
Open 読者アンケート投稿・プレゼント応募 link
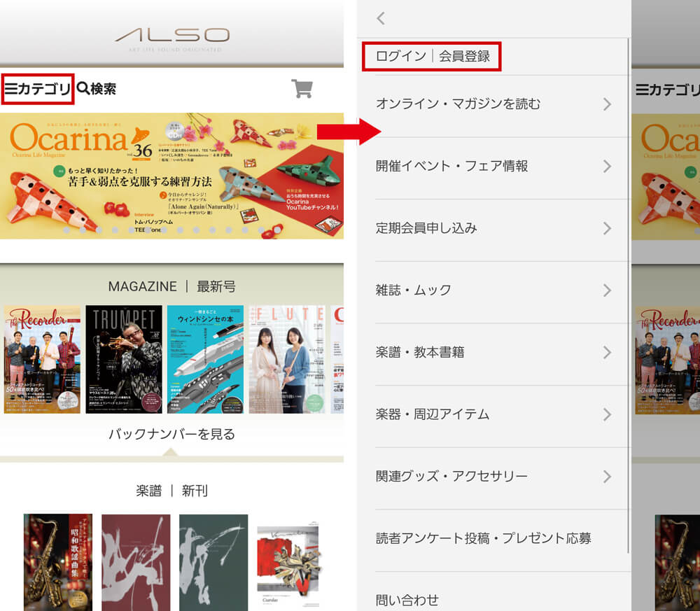coord(483,538)
